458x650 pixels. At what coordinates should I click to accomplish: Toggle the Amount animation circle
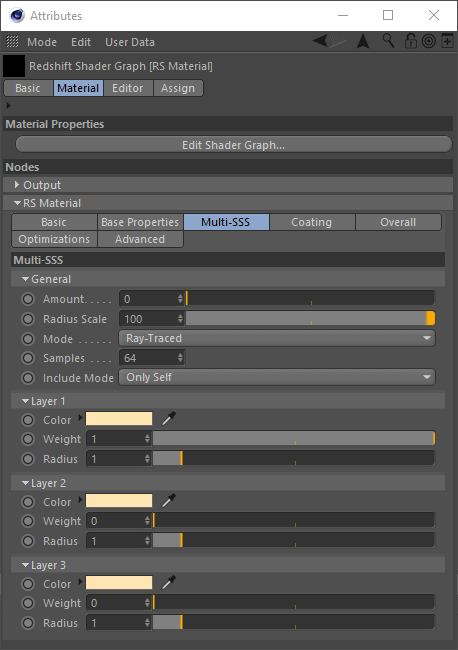(28, 299)
